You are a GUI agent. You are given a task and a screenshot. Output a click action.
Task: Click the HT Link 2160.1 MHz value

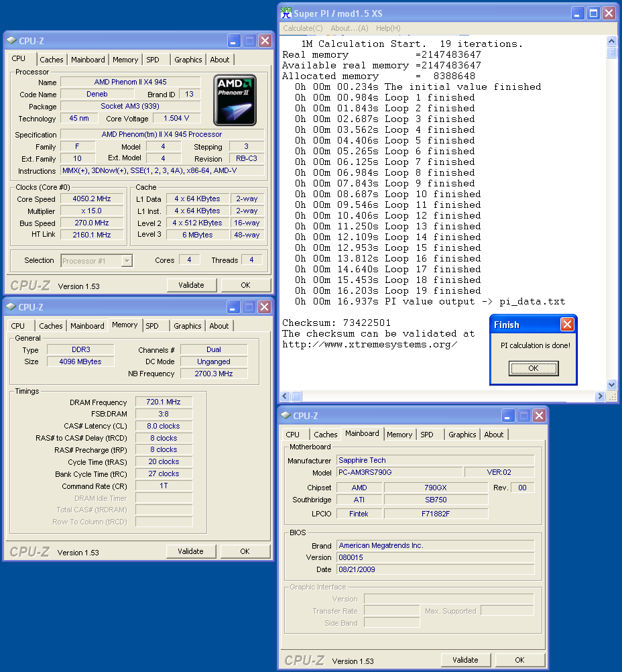[x=92, y=235]
